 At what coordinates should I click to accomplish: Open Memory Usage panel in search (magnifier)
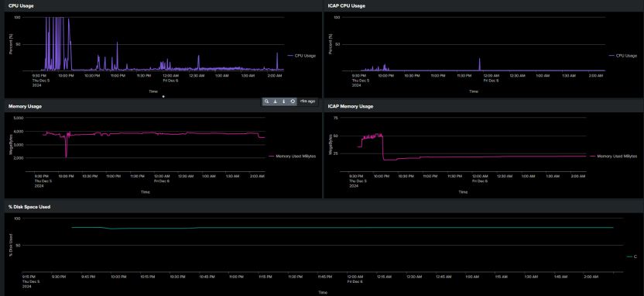click(266, 102)
